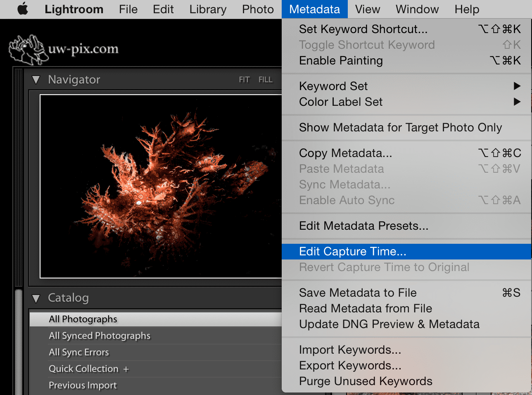Close the open Metadata menu
The height and width of the screenshot is (395, 532).
click(x=314, y=9)
